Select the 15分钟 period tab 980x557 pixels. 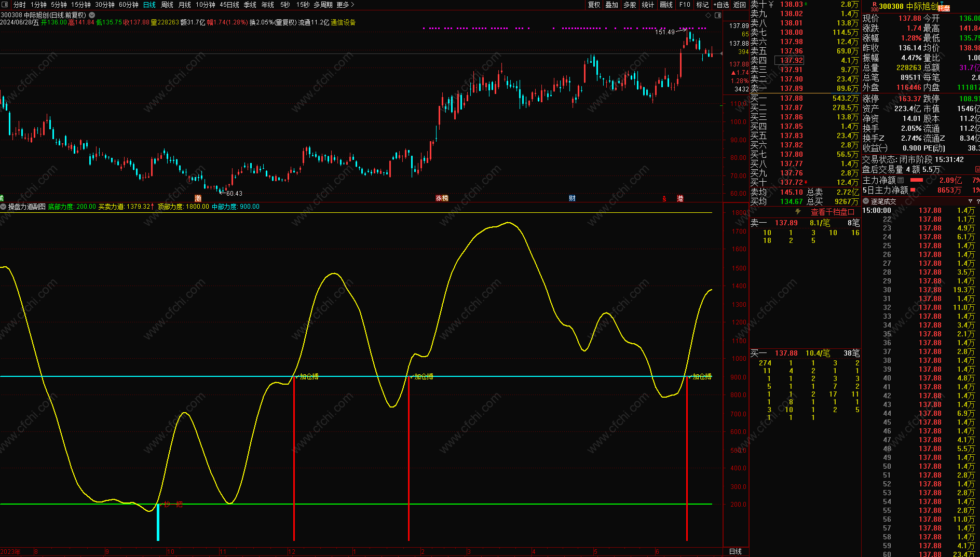(x=81, y=5)
